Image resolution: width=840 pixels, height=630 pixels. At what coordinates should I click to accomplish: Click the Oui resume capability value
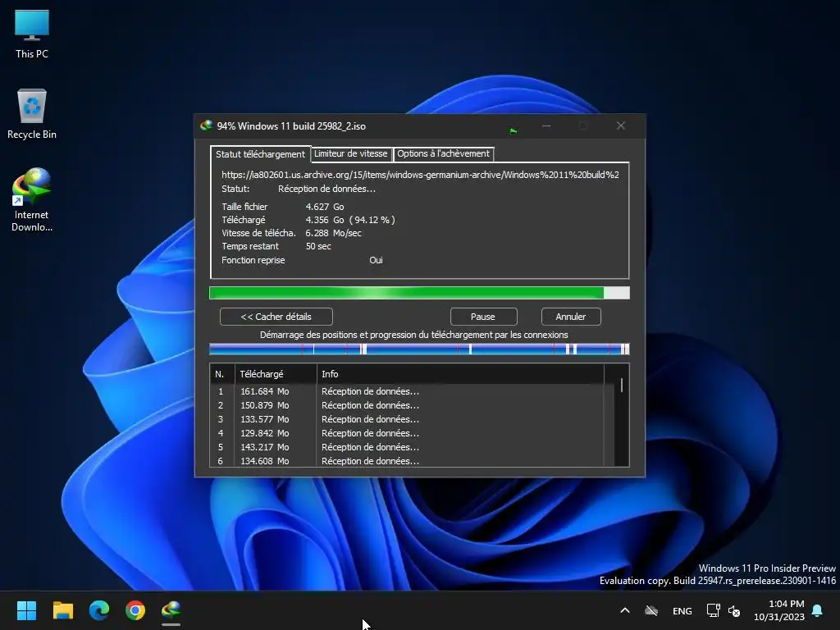(x=376, y=260)
